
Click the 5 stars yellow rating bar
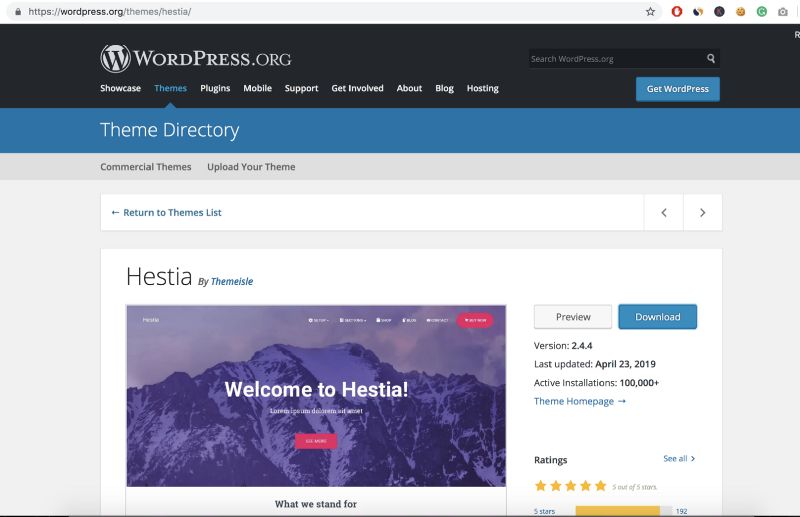point(623,511)
